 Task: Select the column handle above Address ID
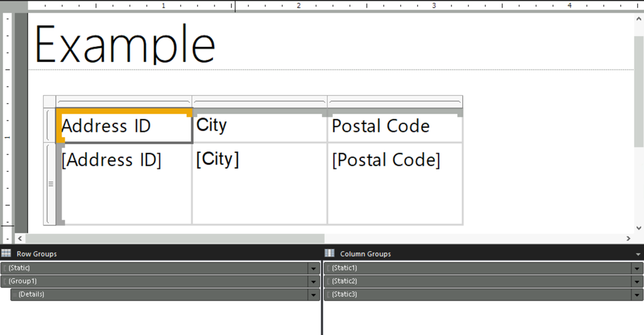125,101
